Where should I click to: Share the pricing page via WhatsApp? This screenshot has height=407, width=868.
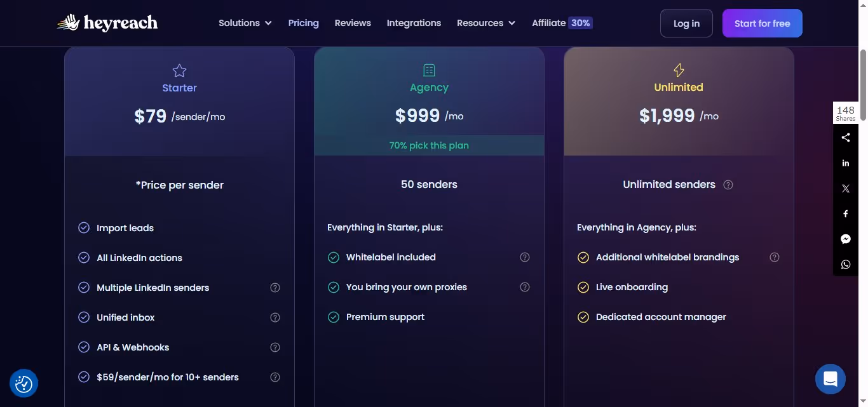(x=845, y=264)
